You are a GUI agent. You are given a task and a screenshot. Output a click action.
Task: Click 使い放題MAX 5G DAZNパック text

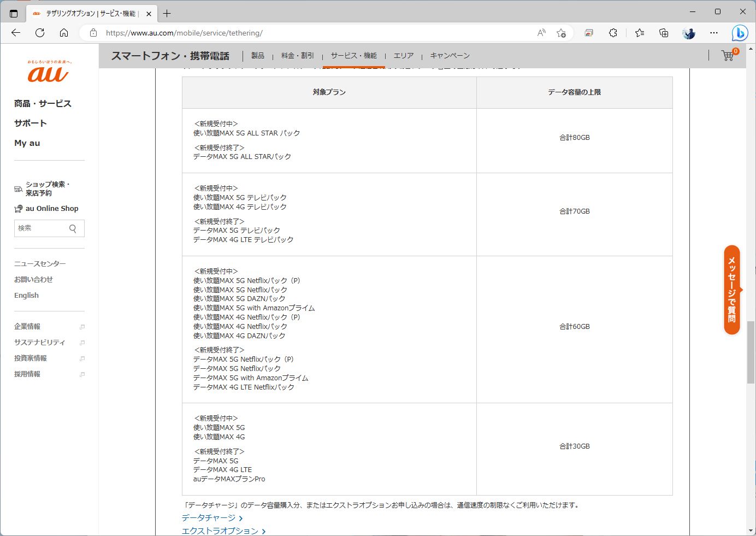coord(239,299)
